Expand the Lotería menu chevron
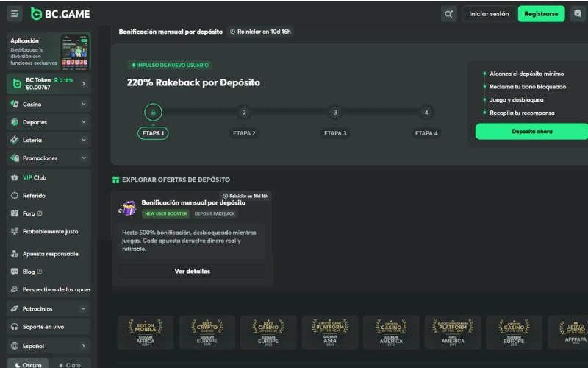588x368 pixels. pyautogui.click(x=84, y=140)
